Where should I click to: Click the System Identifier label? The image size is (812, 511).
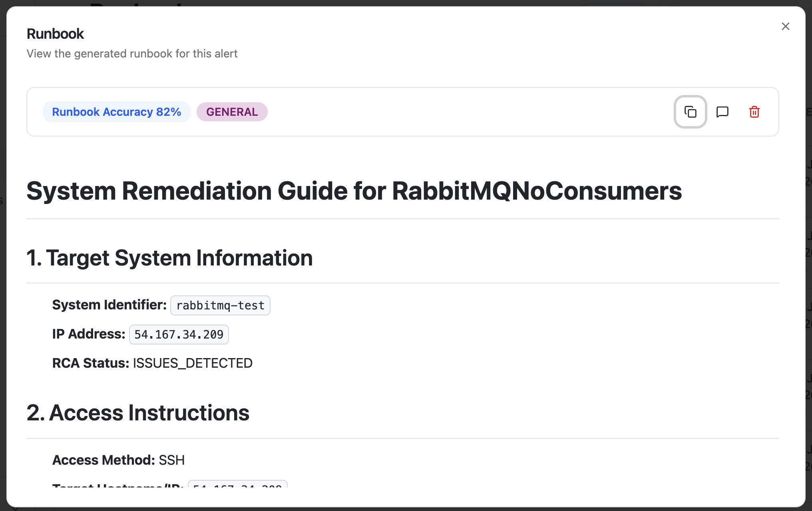[109, 305]
